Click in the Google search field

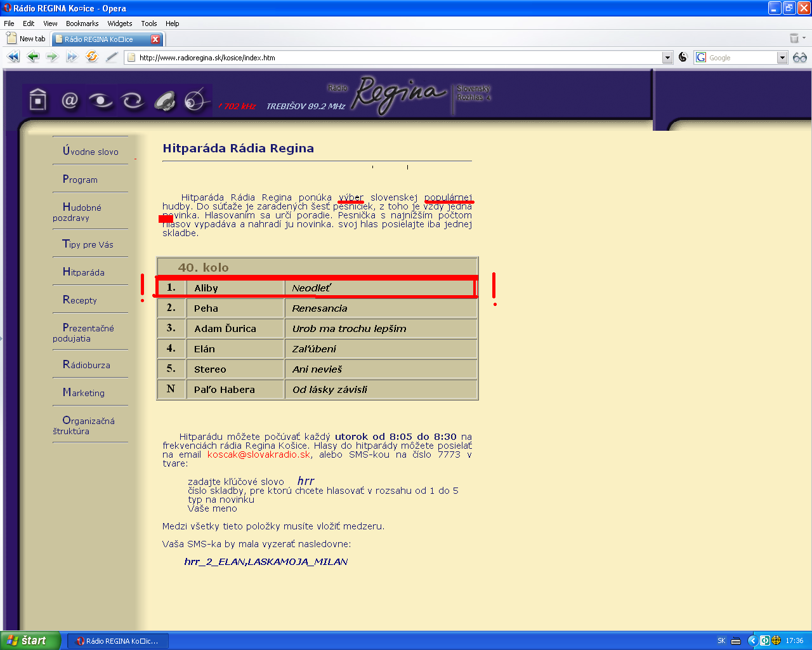pos(742,57)
